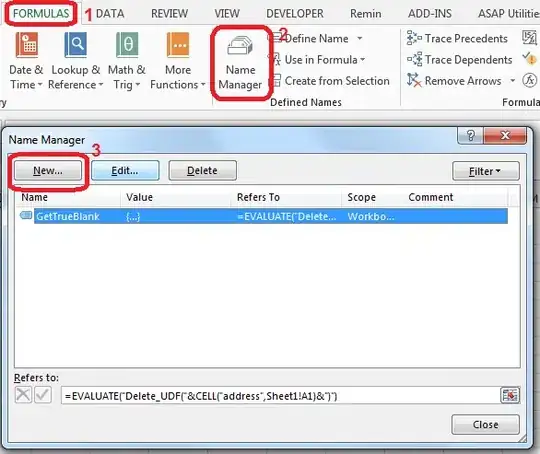Click the Delete button

click(x=202, y=170)
